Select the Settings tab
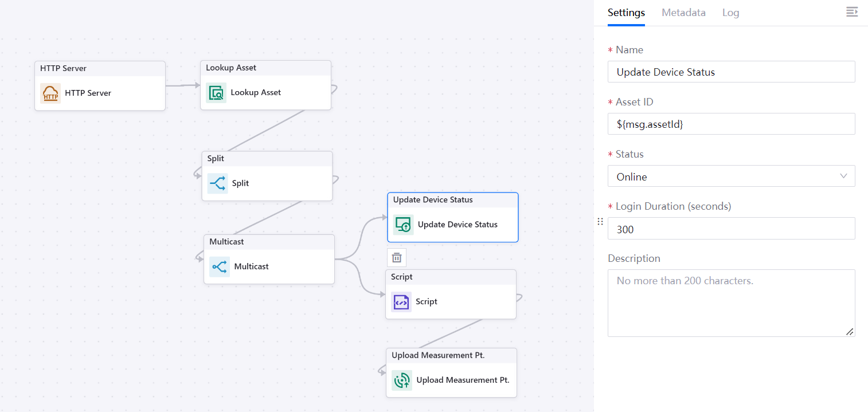868x412 pixels. [x=626, y=13]
